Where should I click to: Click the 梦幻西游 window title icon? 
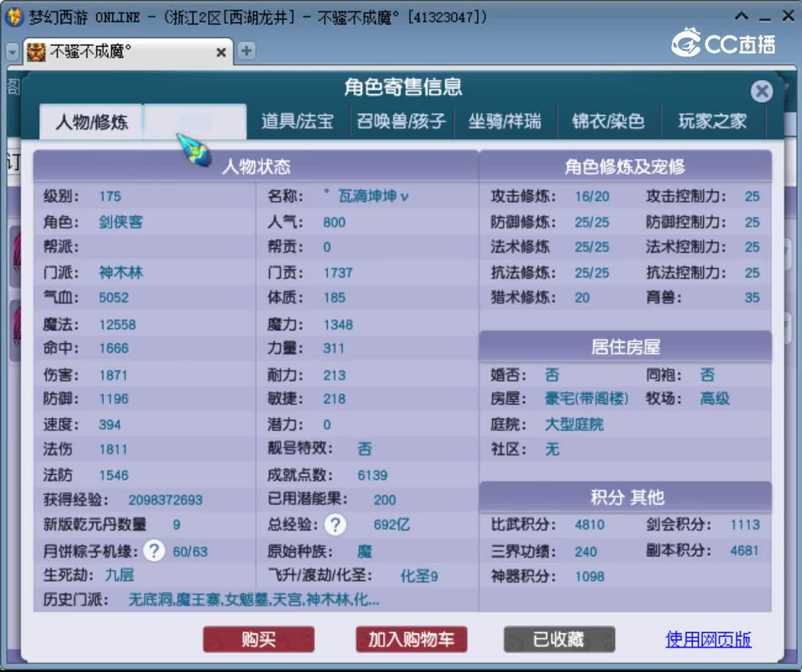tap(14, 17)
